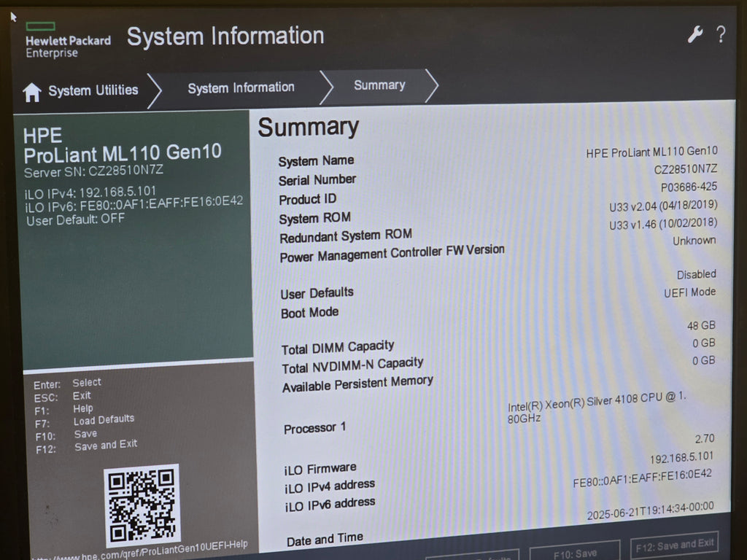Click User Default: OFF in left panel
Image resolution: width=747 pixels, height=560 pixels.
[76, 219]
